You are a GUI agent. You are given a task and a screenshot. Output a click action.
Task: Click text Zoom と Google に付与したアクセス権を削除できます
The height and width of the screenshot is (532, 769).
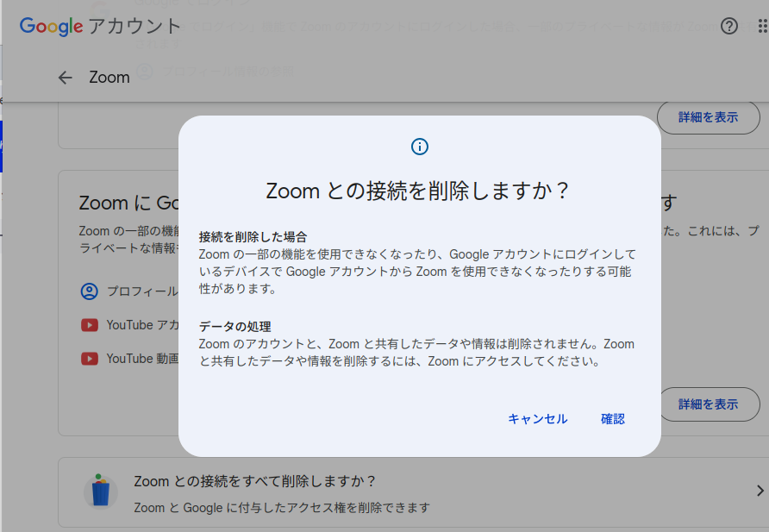click(282, 508)
